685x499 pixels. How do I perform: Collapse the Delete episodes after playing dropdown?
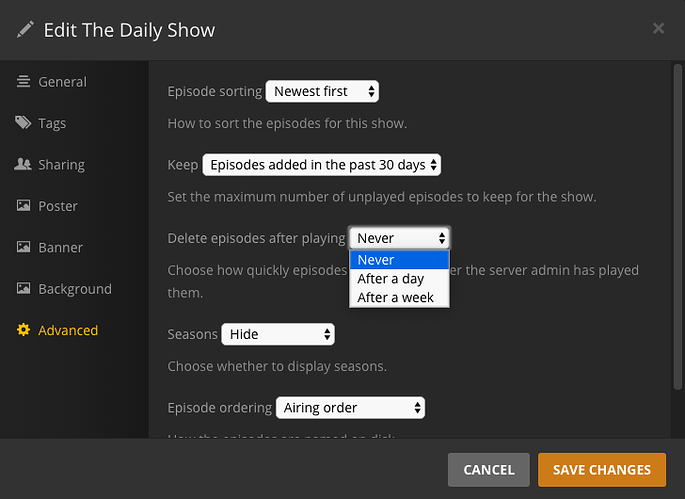(x=400, y=238)
